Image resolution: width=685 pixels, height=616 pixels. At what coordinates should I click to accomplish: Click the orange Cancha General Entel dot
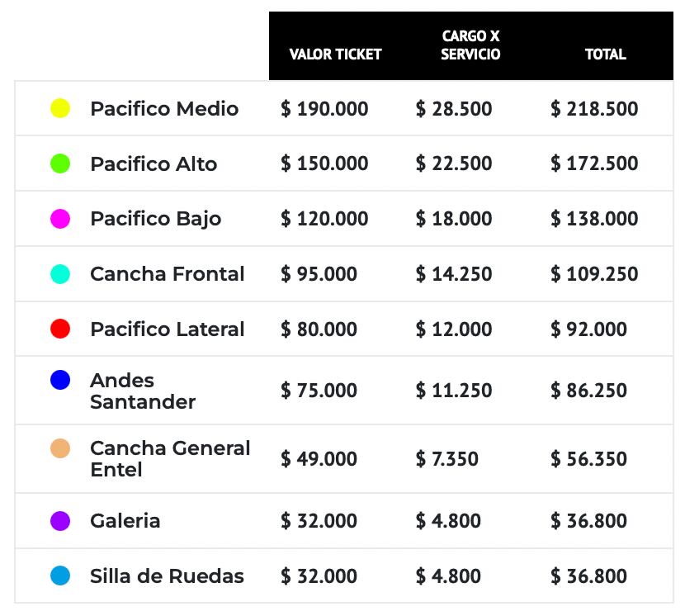(60, 448)
